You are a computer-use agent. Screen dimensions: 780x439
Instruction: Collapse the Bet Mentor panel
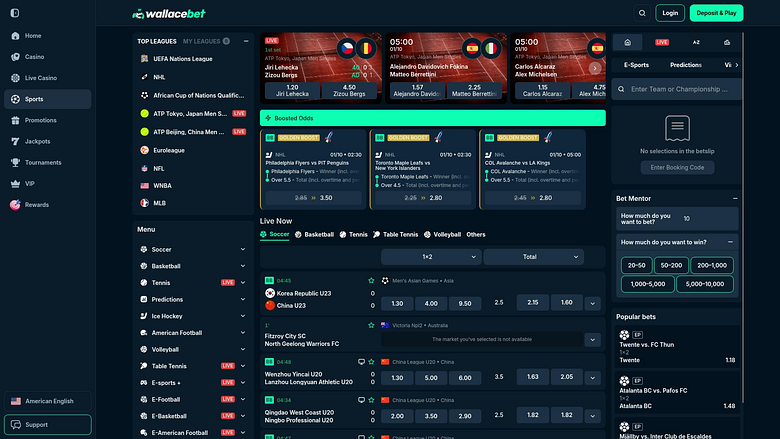(735, 198)
